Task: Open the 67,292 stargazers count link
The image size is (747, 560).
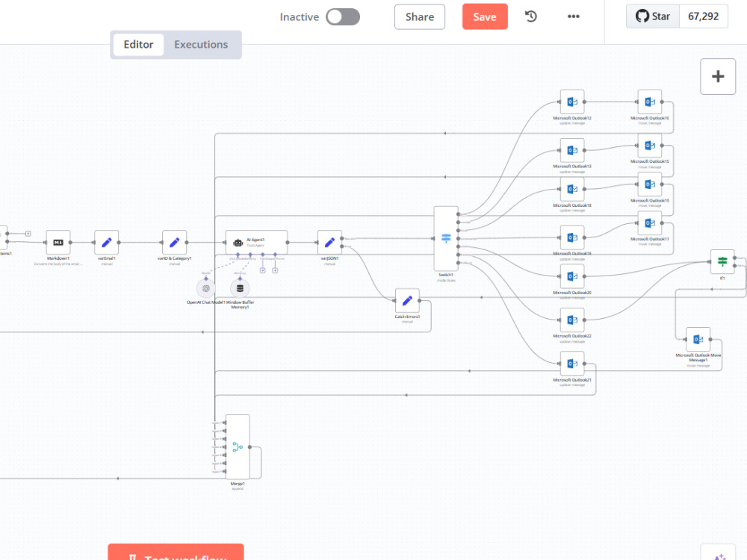Action: 703,16
